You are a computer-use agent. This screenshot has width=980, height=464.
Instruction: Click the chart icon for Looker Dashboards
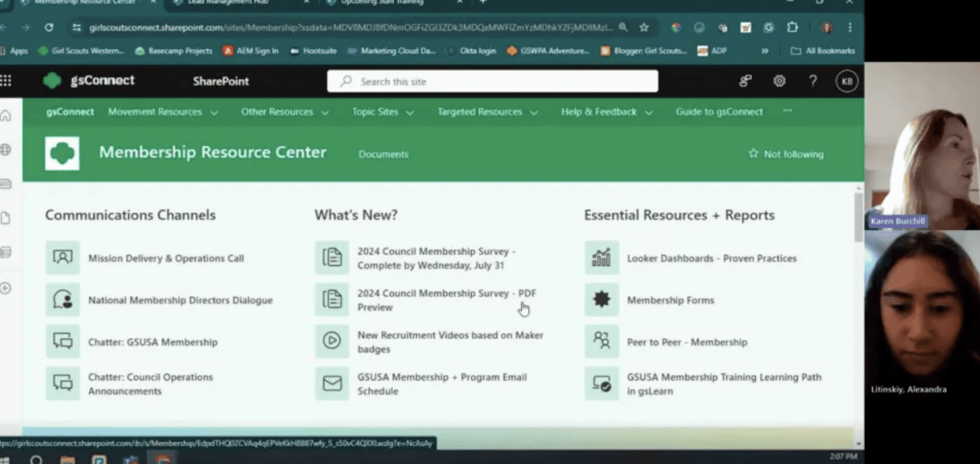tap(602, 257)
